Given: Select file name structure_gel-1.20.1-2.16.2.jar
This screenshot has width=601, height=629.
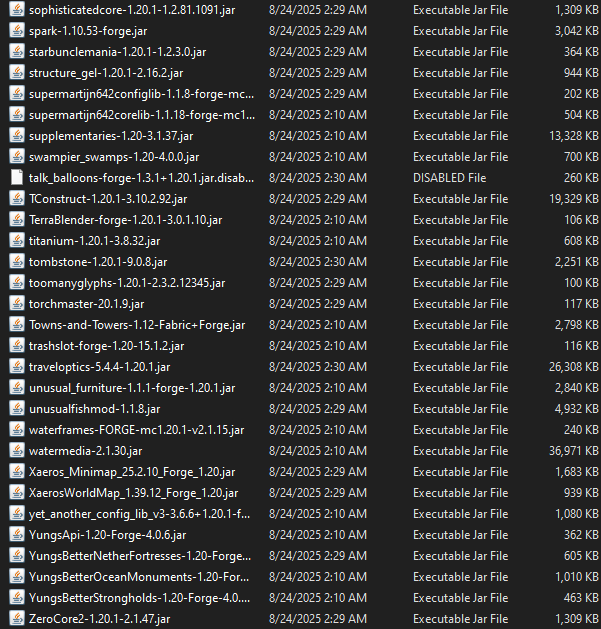Looking at the screenshot, I should click(106, 73).
